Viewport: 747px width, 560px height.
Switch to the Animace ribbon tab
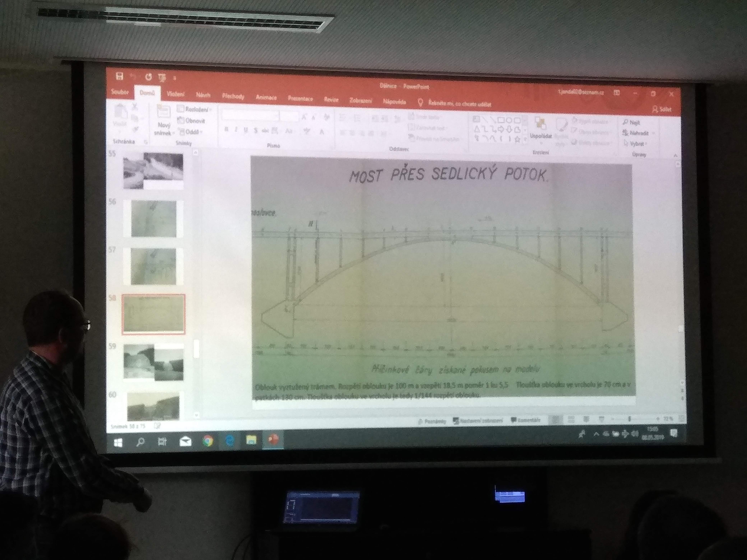click(x=266, y=98)
